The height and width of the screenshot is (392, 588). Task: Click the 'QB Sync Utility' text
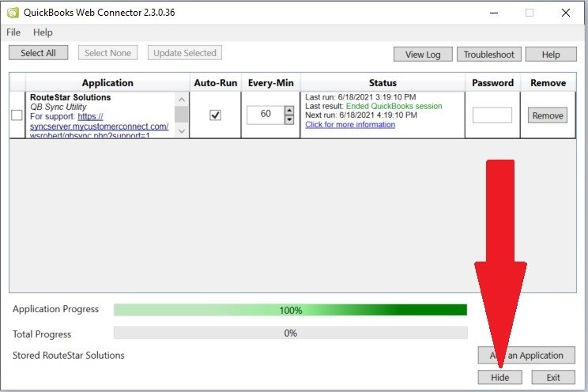tap(58, 107)
